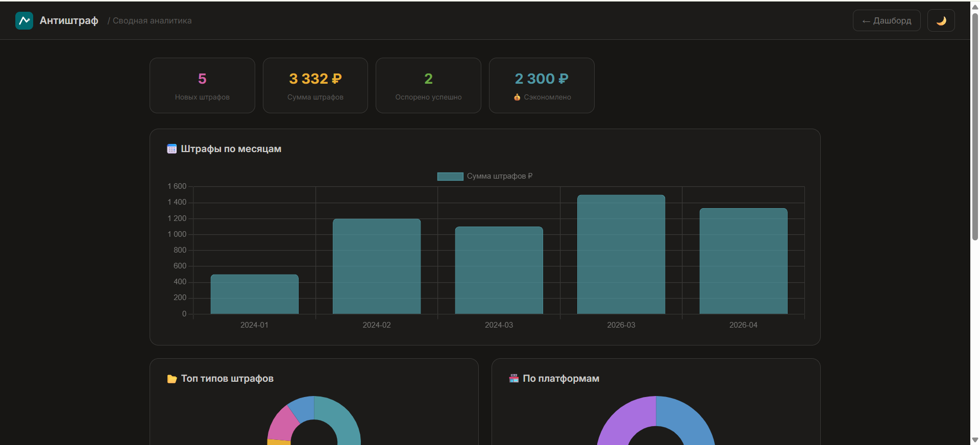Click the store icon beside По платформам
Viewport: 980px width, 445px height.
(x=513, y=379)
